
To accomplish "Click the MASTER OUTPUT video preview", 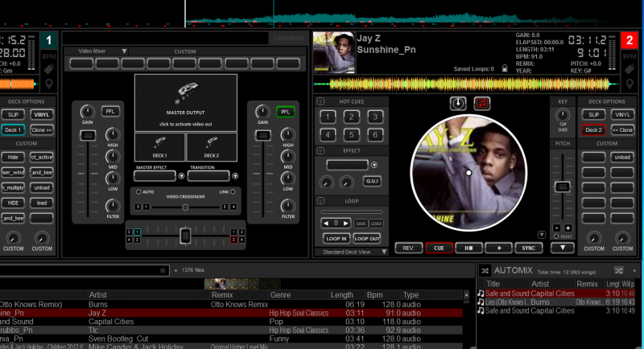I will [x=186, y=102].
